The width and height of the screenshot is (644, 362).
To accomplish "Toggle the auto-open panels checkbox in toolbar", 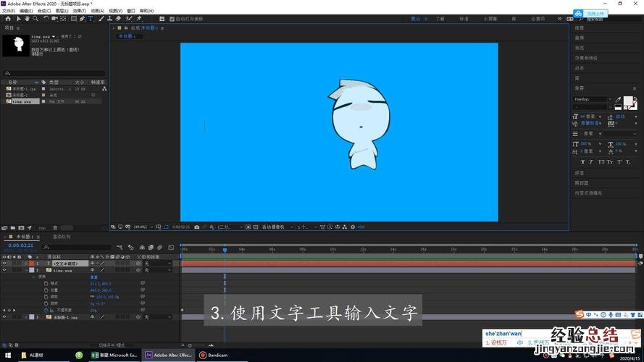I will point(171,19).
